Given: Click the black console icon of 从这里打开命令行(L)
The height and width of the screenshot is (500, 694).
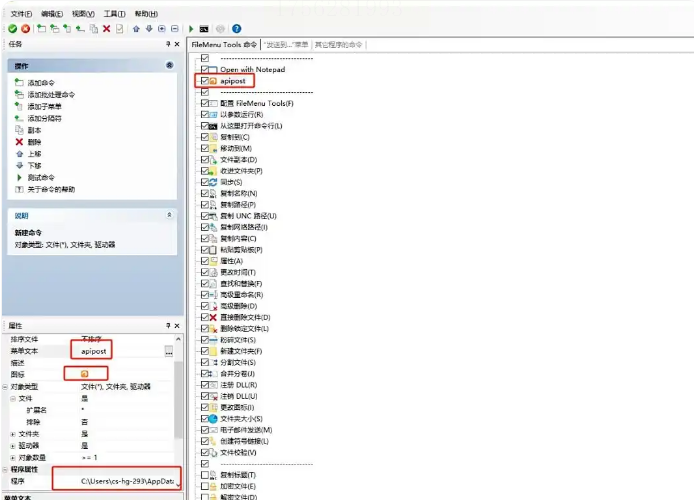Looking at the screenshot, I should (213, 126).
